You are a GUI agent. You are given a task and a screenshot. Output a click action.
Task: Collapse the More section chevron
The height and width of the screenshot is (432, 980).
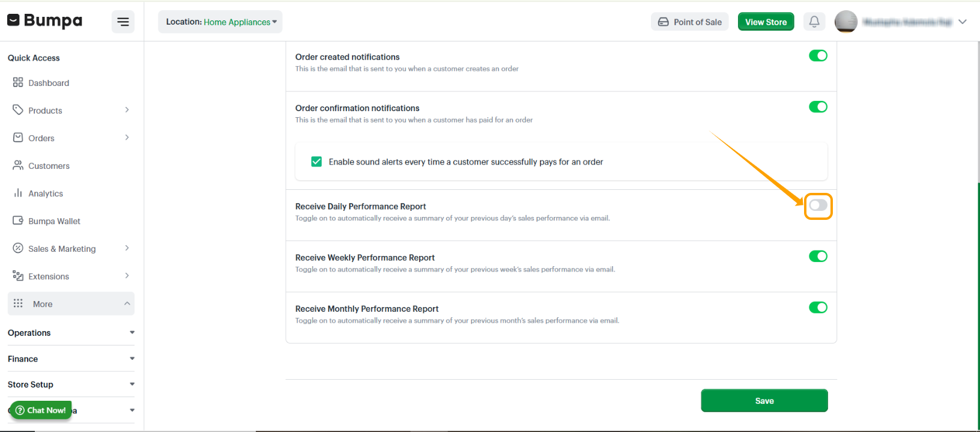tap(127, 303)
